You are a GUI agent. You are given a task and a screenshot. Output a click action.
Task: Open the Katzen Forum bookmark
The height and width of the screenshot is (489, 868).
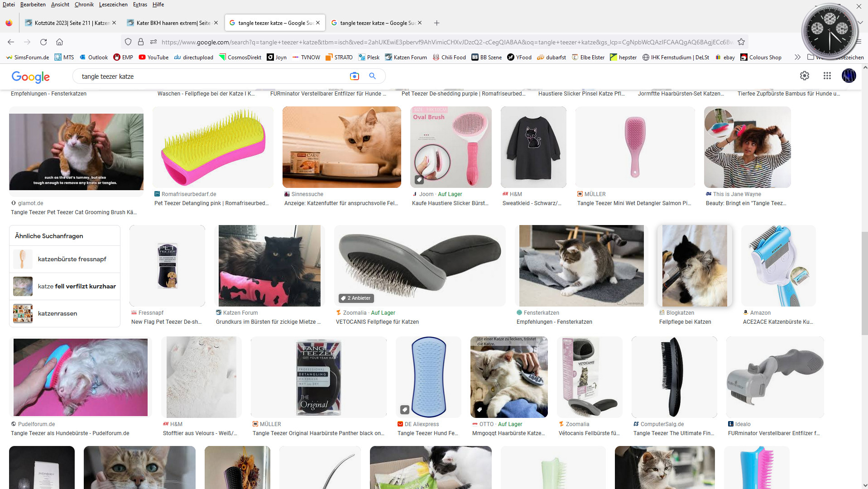coord(406,58)
